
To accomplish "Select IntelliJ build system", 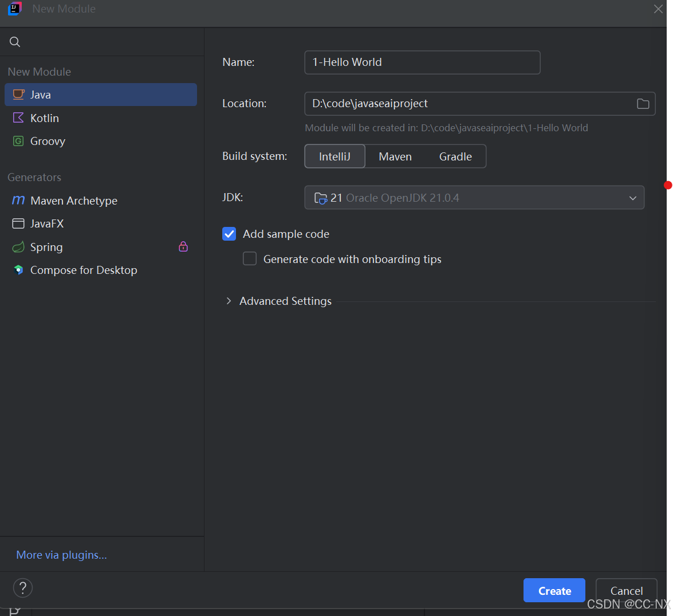I will (x=335, y=156).
